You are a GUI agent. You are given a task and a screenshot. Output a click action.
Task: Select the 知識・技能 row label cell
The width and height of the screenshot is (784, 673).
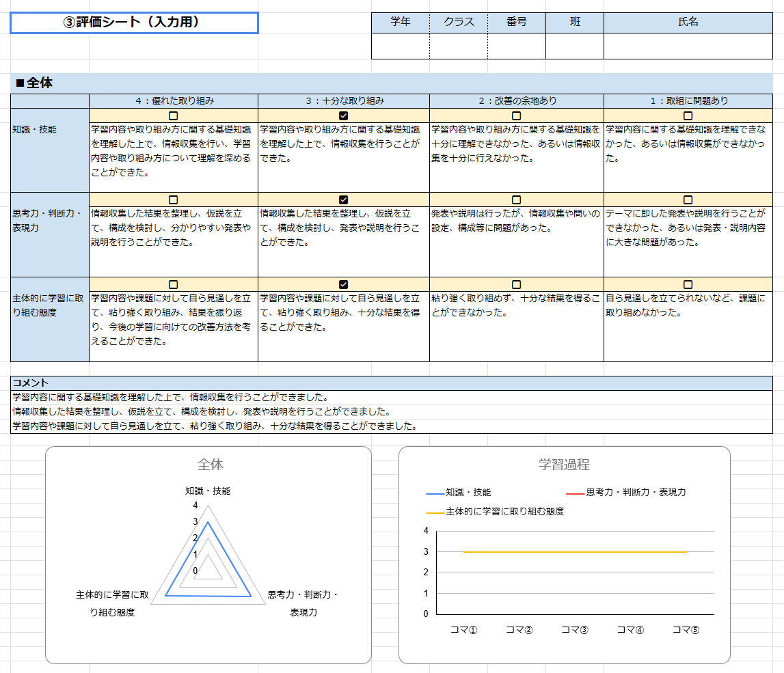(49, 150)
